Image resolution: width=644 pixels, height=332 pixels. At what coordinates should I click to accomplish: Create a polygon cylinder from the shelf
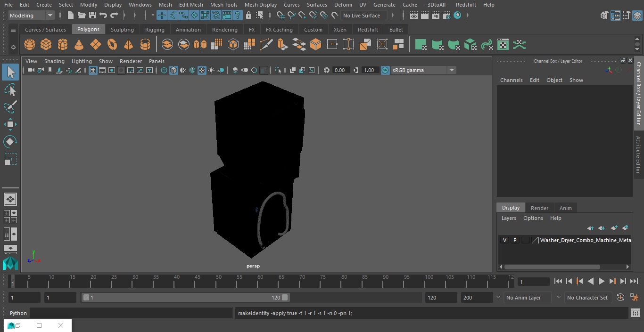pos(63,45)
